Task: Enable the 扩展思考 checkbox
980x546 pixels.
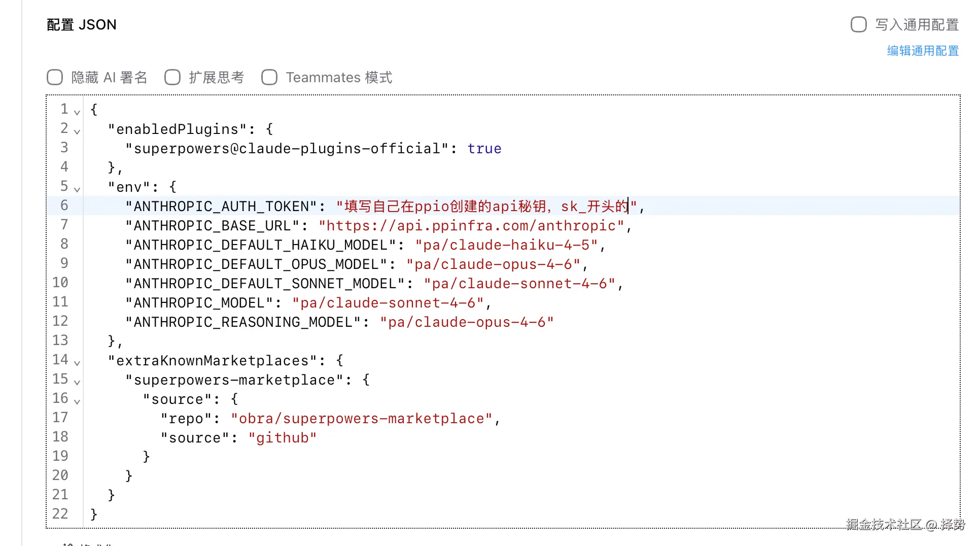Action: coord(172,77)
